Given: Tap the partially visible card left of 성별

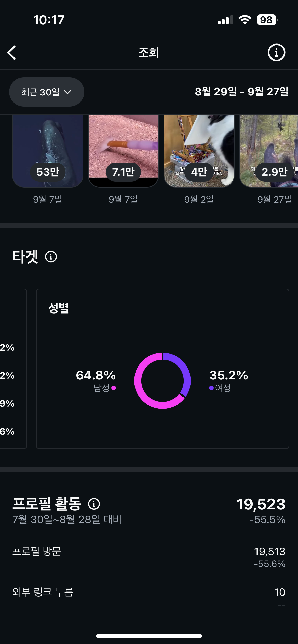Looking at the screenshot, I should click(x=13, y=369).
